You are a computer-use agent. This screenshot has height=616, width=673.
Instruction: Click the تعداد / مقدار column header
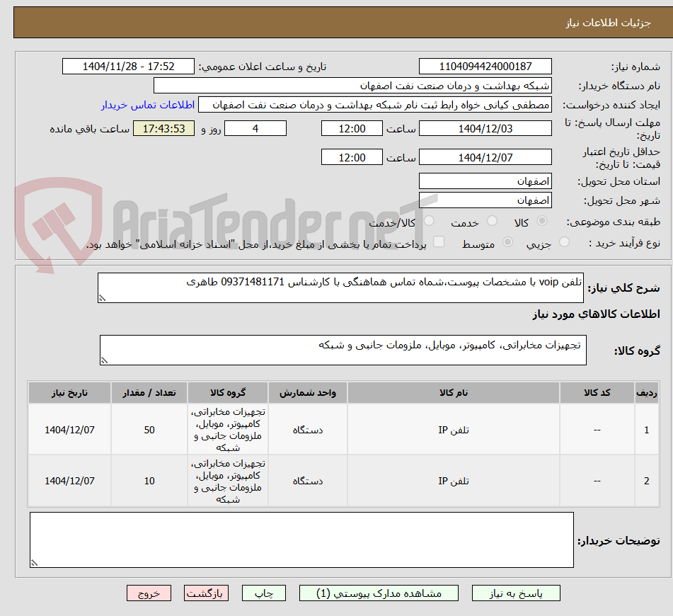click(149, 393)
